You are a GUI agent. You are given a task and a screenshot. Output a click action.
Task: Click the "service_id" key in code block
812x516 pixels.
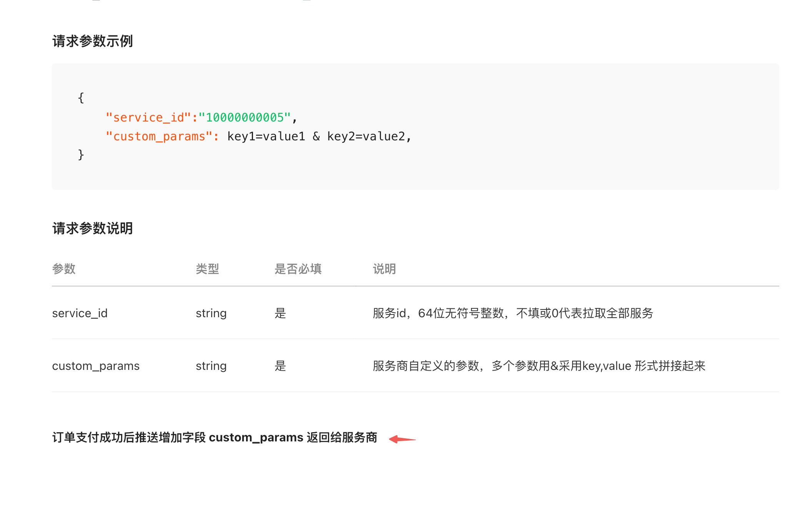click(148, 117)
